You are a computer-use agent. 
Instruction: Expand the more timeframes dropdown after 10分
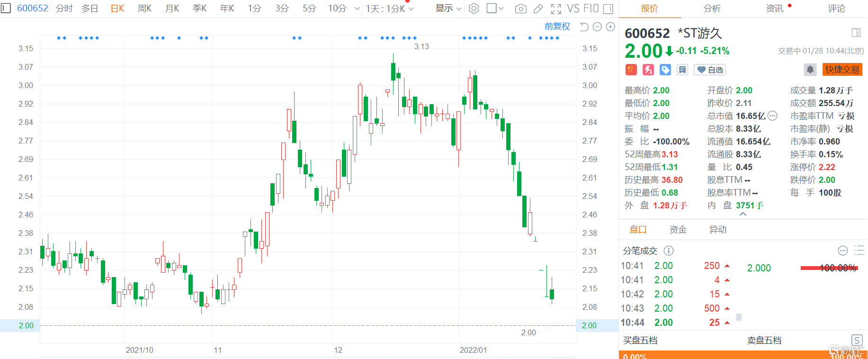coord(357,9)
